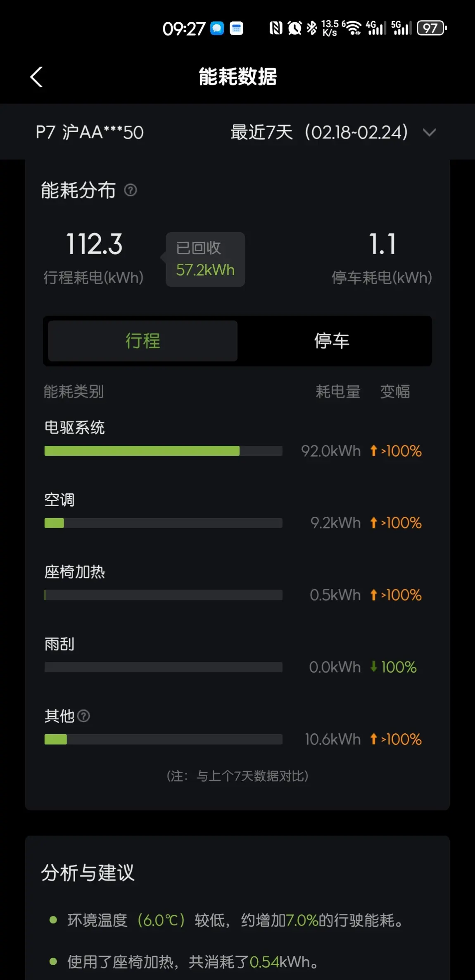Tap the 已回收 57.2kWh bubble
The image size is (475, 980).
click(205, 259)
